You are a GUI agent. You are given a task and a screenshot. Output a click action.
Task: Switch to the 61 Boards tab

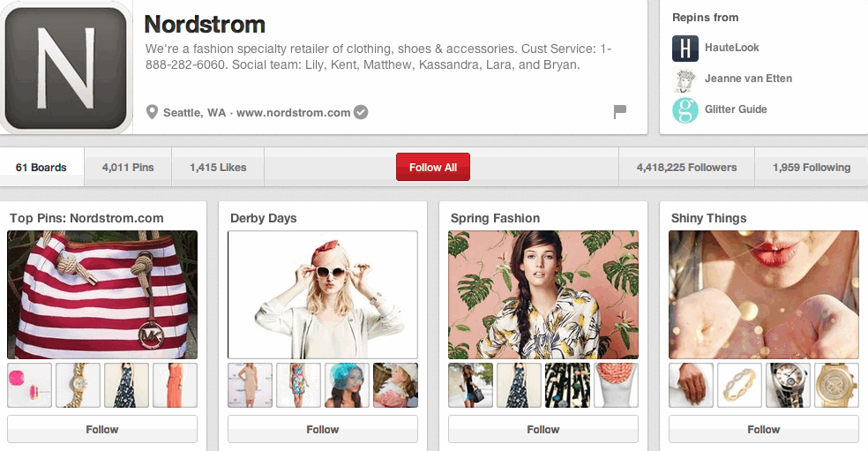[41, 167]
